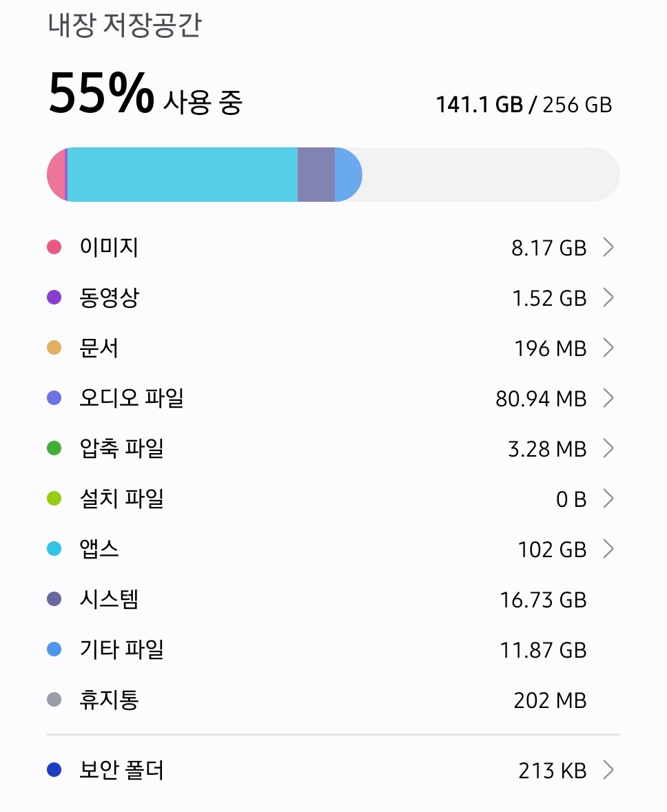Viewport: 667px width, 812px height.
Task: Select the 문서 storage row
Action: pos(333,348)
